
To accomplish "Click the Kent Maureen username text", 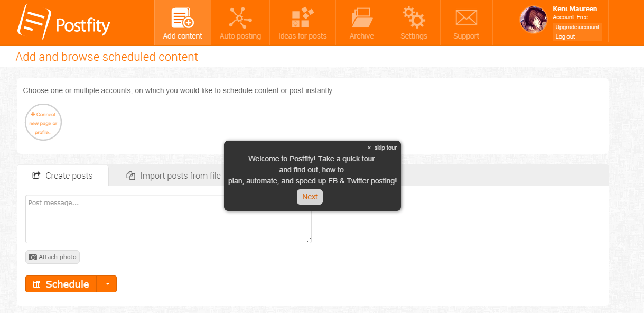I will [575, 8].
